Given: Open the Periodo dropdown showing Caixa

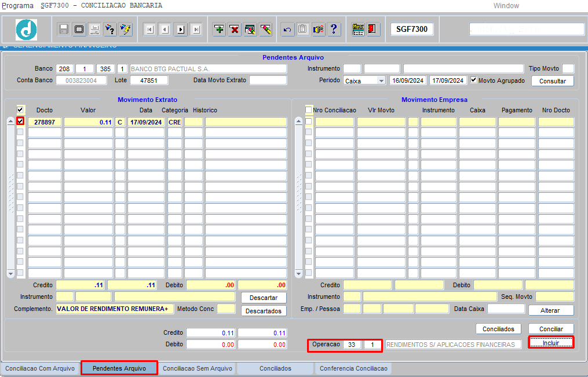Looking at the screenshot, I should [381, 80].
